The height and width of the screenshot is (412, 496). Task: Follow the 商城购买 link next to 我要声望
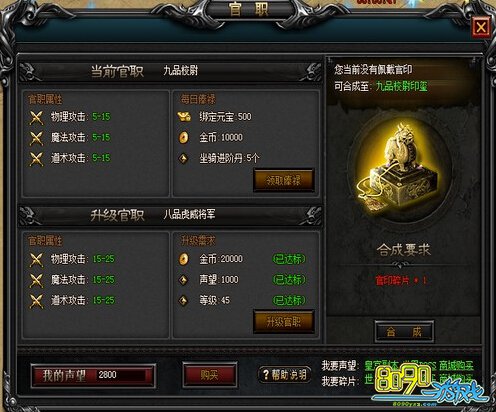pos(456,366)
